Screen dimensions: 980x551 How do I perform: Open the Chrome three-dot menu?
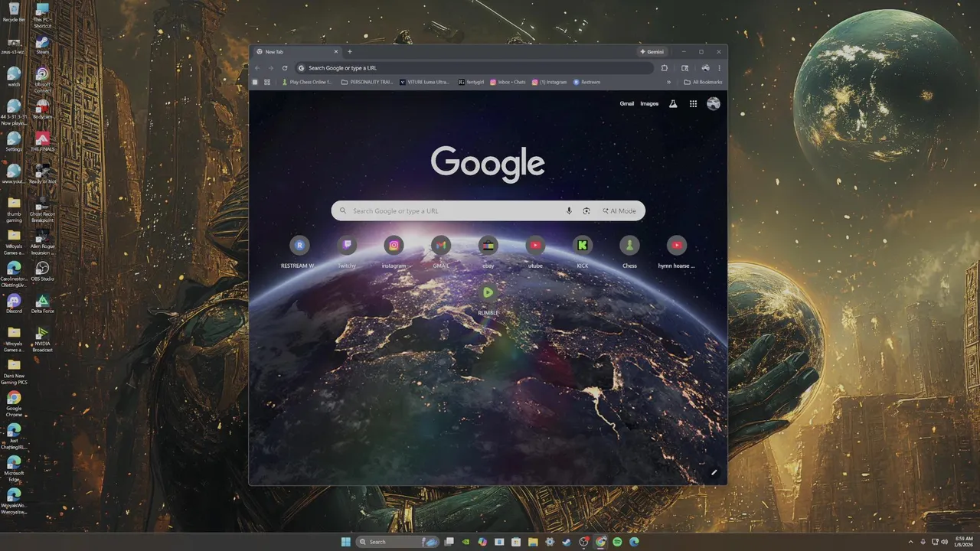point(719,67)
